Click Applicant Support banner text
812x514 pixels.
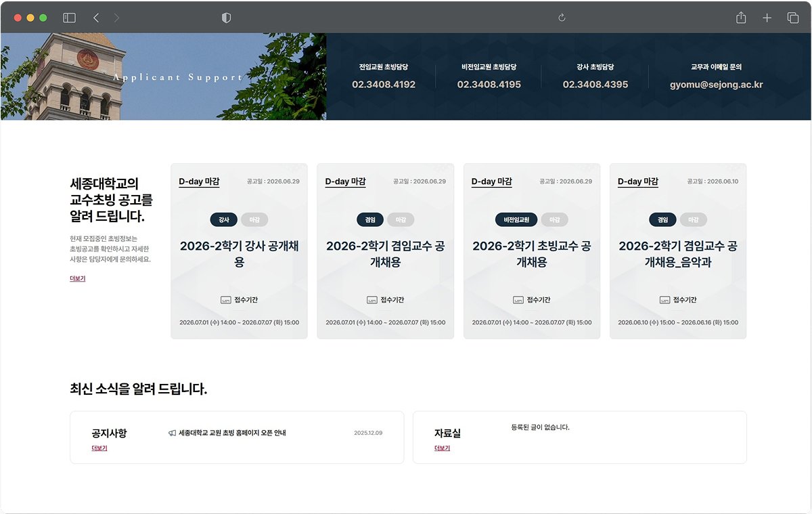177,77
